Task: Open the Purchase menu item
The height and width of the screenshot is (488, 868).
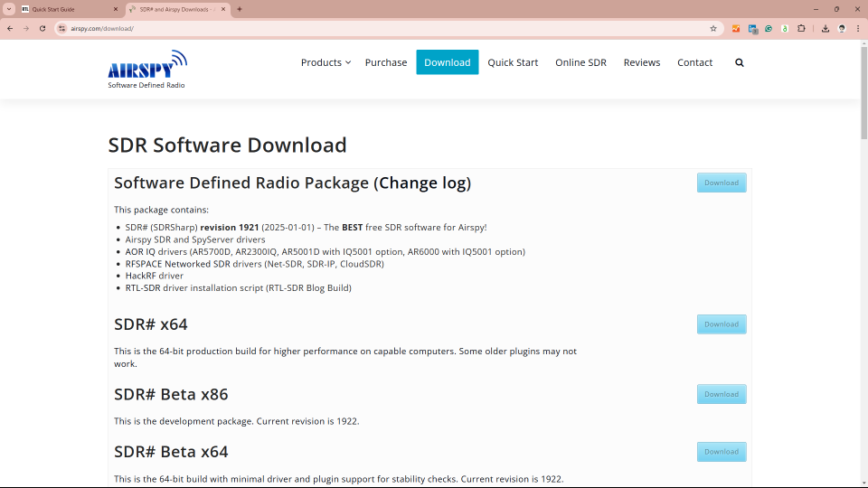Action: tap(386, 62)
